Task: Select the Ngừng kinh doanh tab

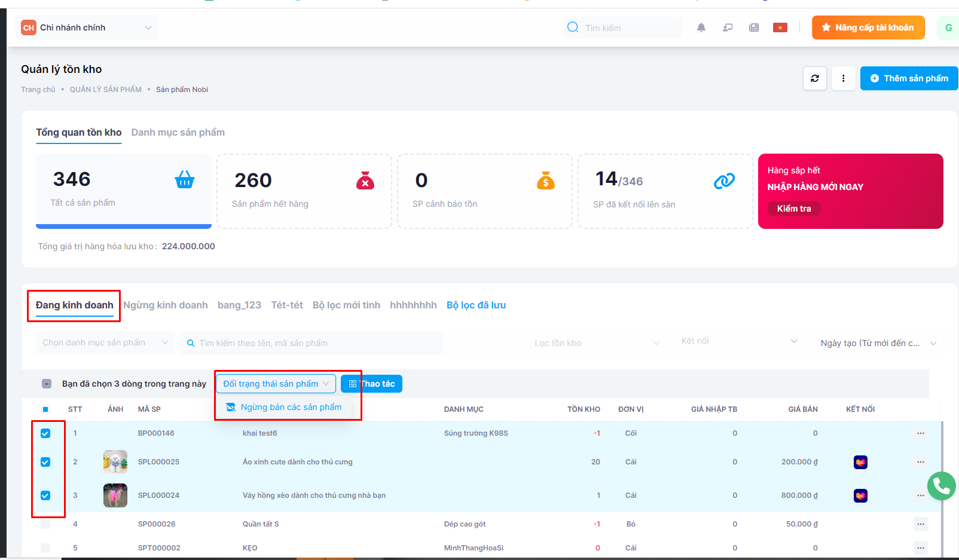Action: 166,305
